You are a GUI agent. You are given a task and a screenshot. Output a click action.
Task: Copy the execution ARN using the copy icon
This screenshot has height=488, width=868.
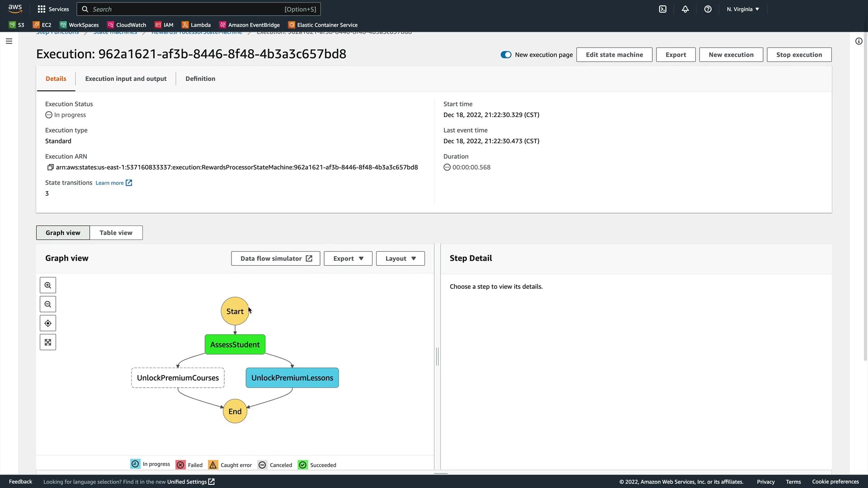point(50,168)
